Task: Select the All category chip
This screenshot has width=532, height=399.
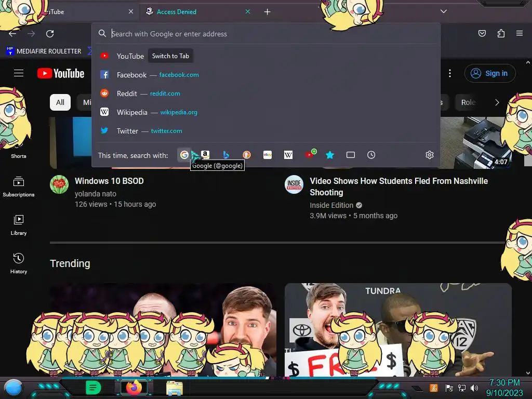Action: [x=60, y=102]
